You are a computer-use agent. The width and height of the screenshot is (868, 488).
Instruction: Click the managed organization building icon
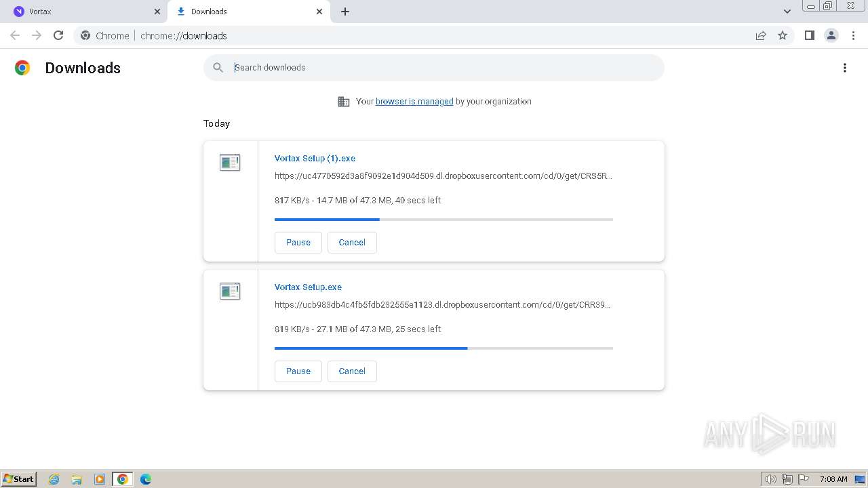click(344, 102)
